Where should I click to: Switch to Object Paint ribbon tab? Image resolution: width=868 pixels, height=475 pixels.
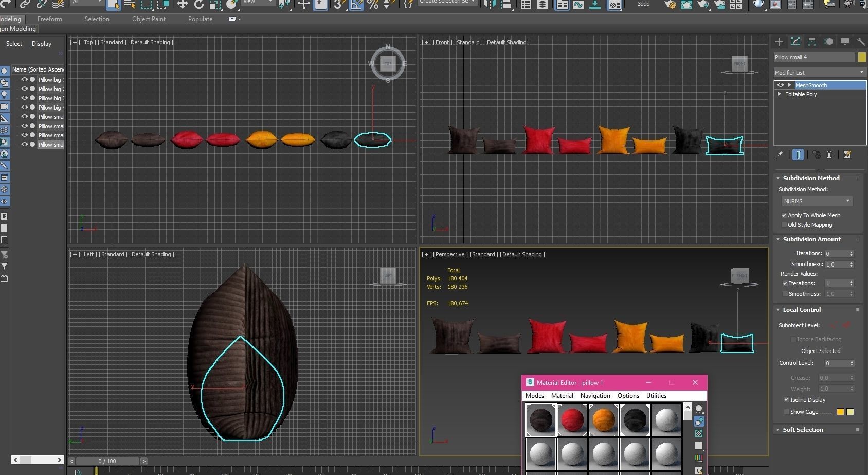[x=149, y=19]
